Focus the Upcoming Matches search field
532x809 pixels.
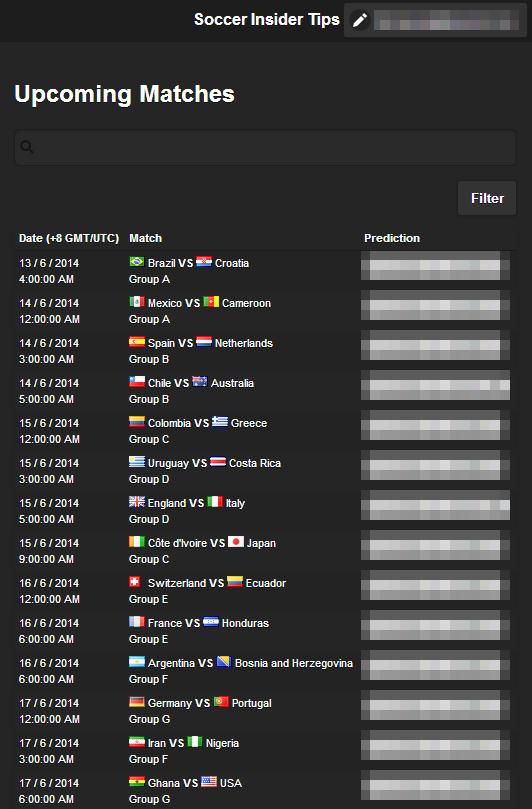(265, 148)
